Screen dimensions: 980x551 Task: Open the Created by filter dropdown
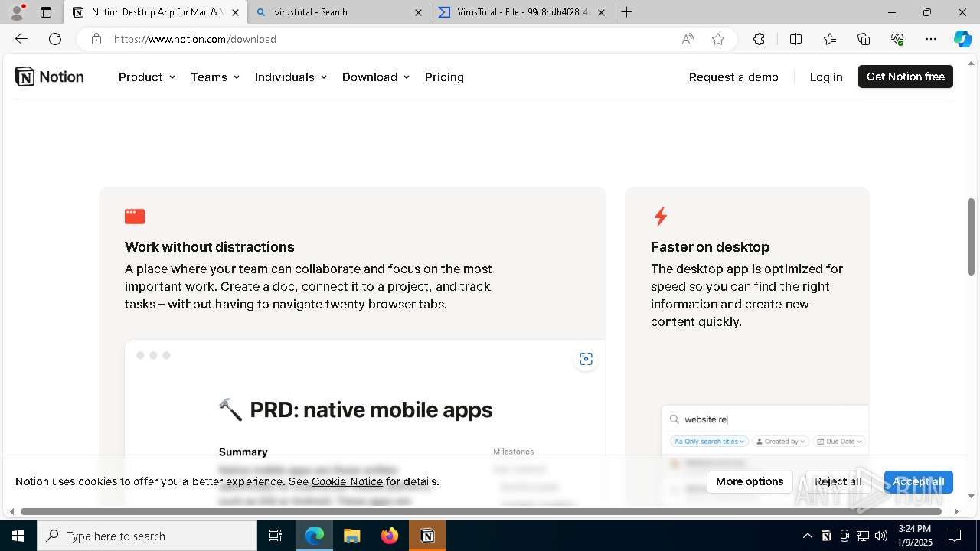click(781, 442)
